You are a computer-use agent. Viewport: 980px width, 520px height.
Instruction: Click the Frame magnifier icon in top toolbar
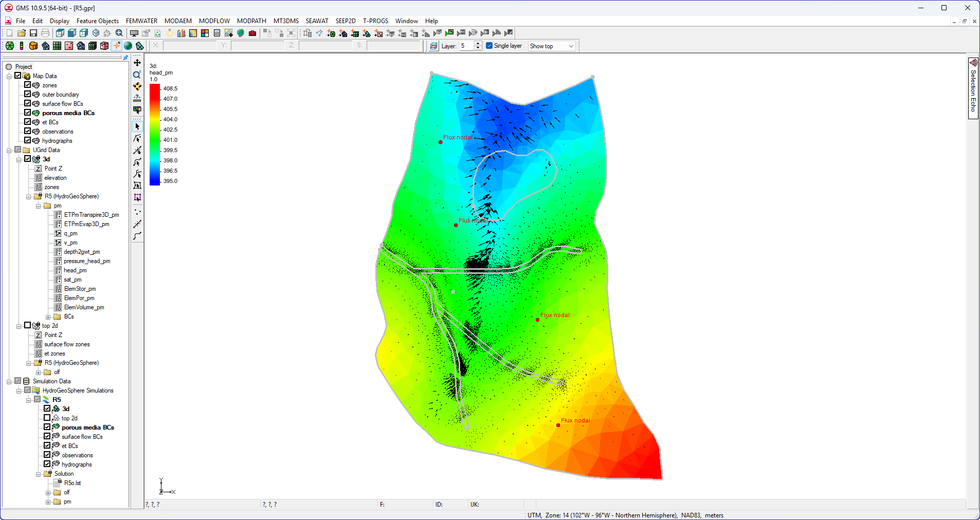119,33
